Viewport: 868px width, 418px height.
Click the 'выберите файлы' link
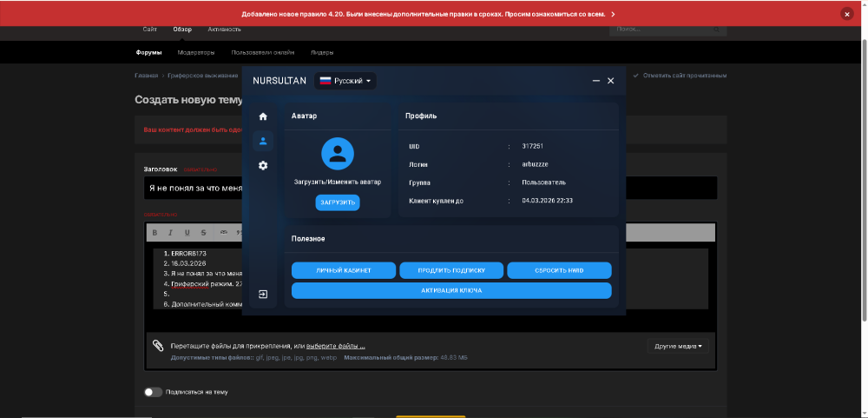click(x=335, y=346)
